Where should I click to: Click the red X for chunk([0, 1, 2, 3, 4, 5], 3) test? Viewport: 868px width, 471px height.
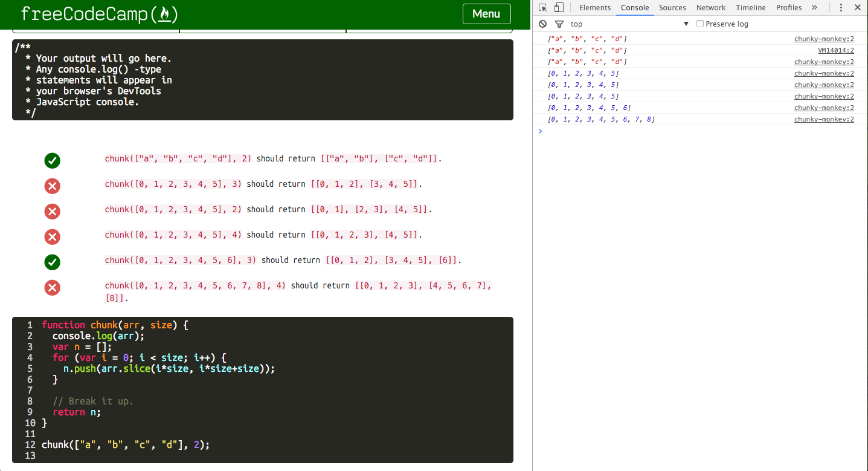click(52, 186)
